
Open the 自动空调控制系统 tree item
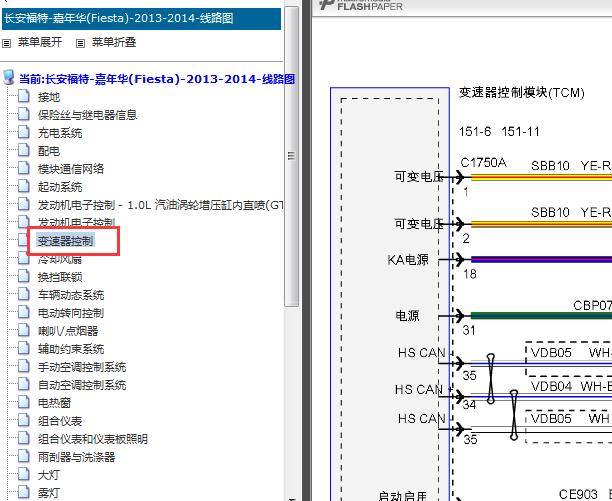(82, 385)
